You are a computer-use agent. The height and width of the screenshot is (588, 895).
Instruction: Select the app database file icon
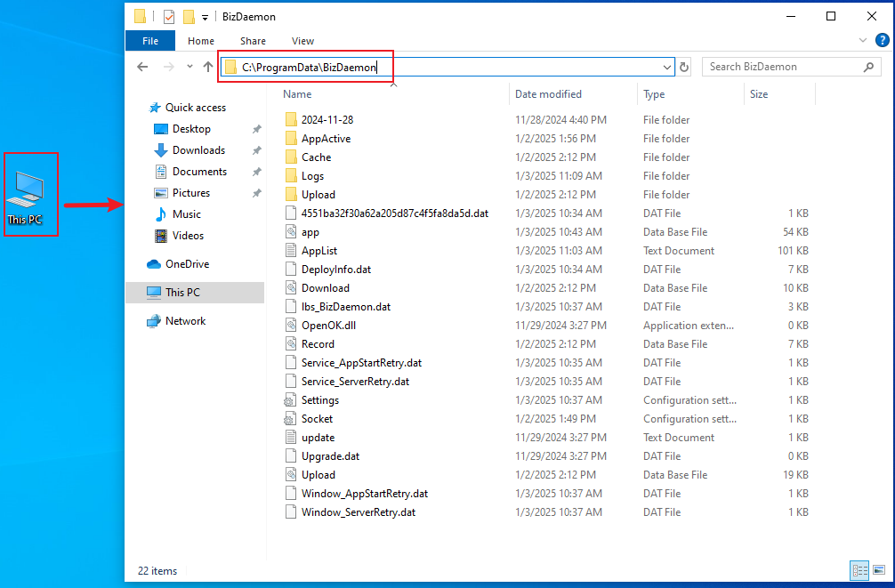(x=291, y=232)
